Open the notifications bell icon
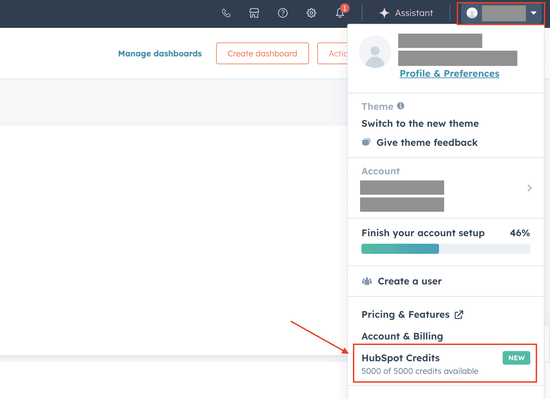550x399 pixels. pos(340,13)
